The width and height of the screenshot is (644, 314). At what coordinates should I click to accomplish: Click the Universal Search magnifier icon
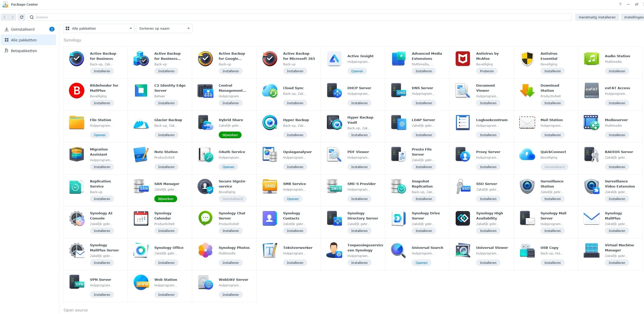tap(398, 250)
